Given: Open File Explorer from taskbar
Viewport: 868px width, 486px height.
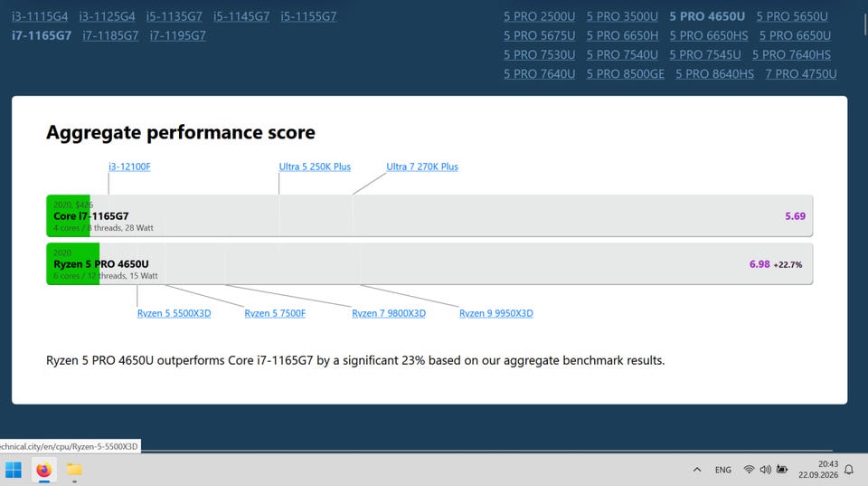Looking at the screenshot, I should tap(74, 470).
